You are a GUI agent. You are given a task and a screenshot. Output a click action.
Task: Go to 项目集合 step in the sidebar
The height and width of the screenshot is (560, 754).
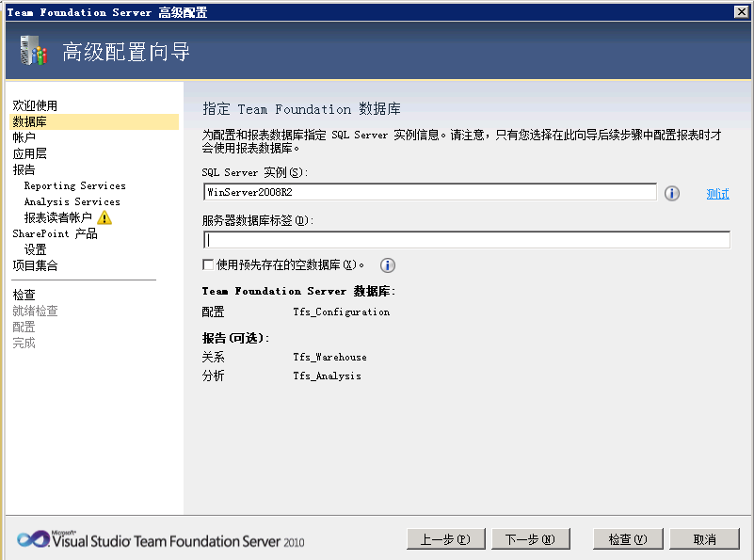click(x=35, y=265)
